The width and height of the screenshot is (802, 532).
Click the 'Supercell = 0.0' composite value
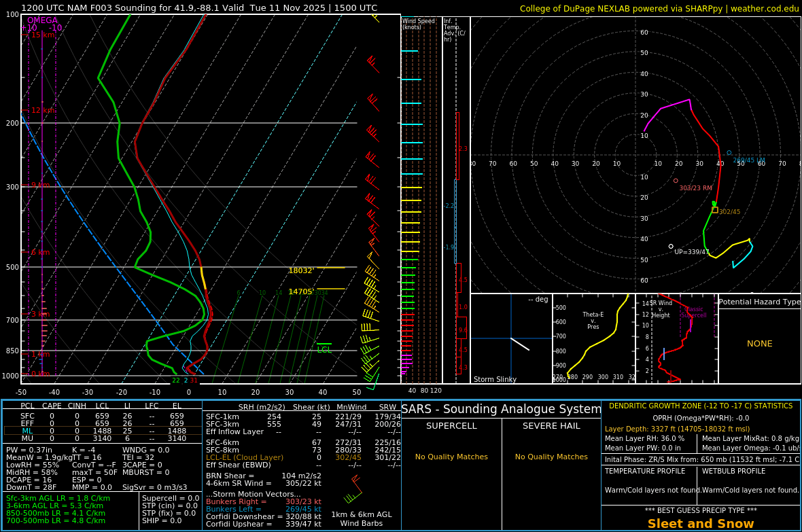tap(171, 498)
